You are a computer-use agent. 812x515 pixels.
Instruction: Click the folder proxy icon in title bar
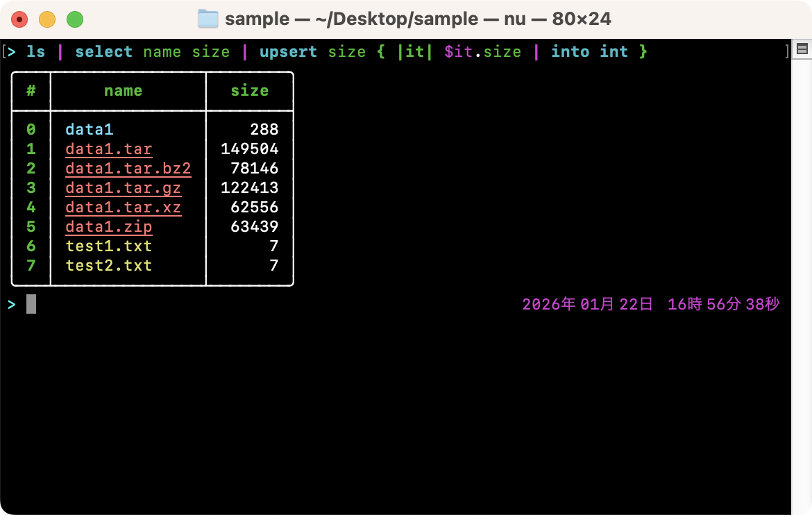click(x=208, y=19)
